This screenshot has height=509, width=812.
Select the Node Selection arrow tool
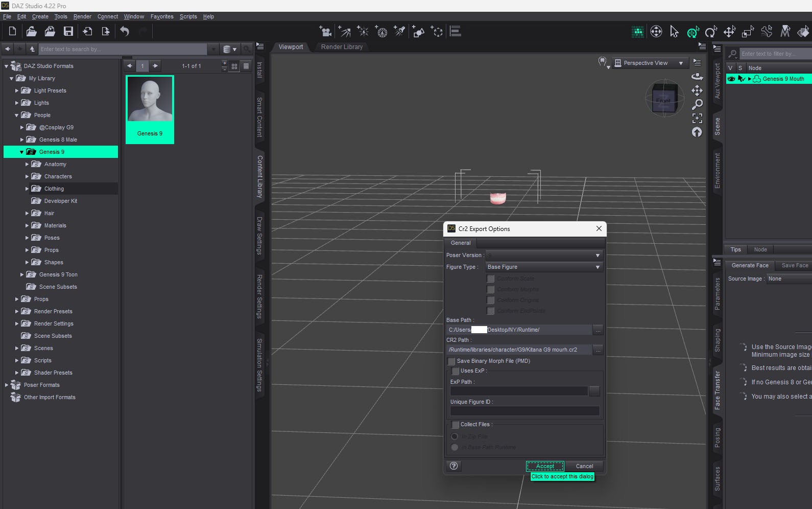(674, 32)
